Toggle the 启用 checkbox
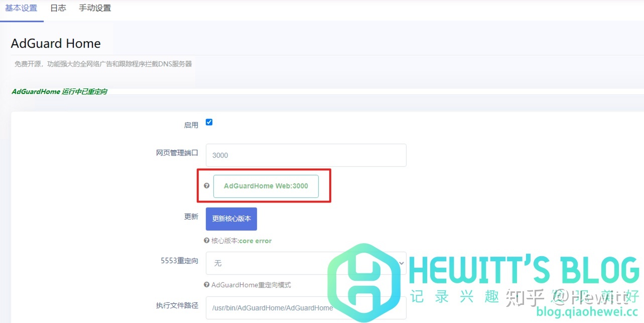 209,122
